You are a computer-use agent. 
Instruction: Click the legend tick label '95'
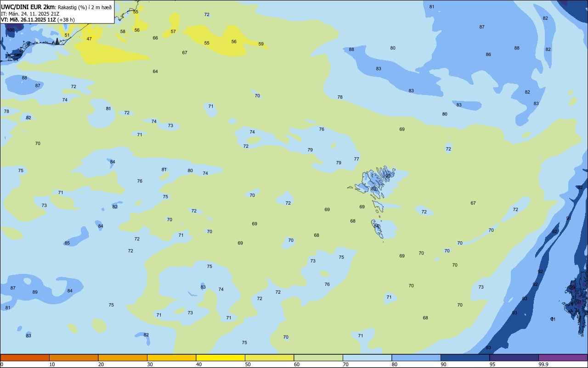492,364
